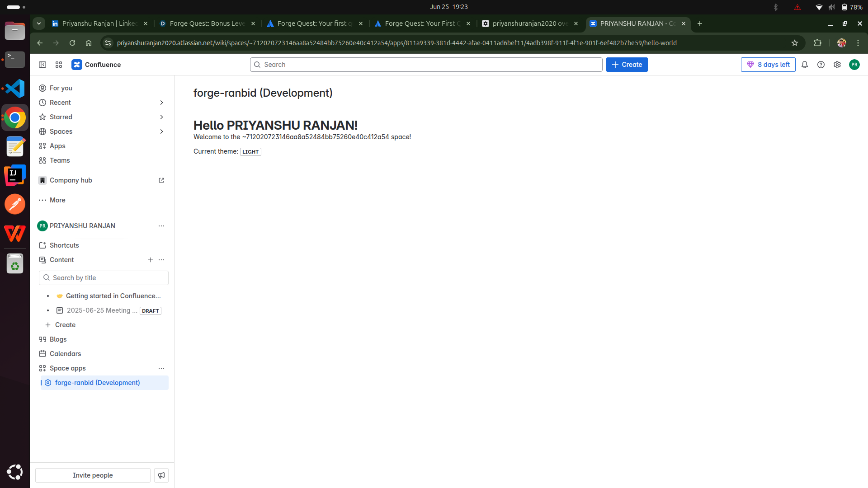This screenshot has height=488, width=868.
Task: Expand the Spaces menu chevron
Action: 161,131
